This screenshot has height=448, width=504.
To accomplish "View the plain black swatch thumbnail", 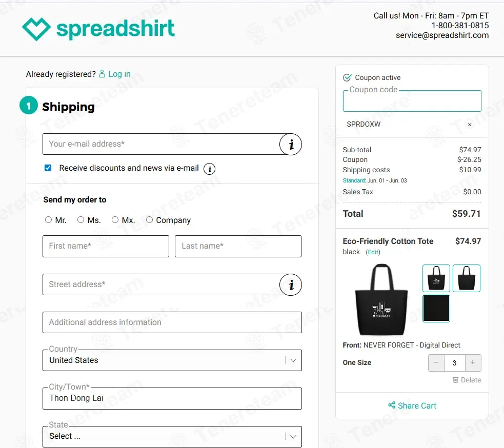I will pos(436,308).
